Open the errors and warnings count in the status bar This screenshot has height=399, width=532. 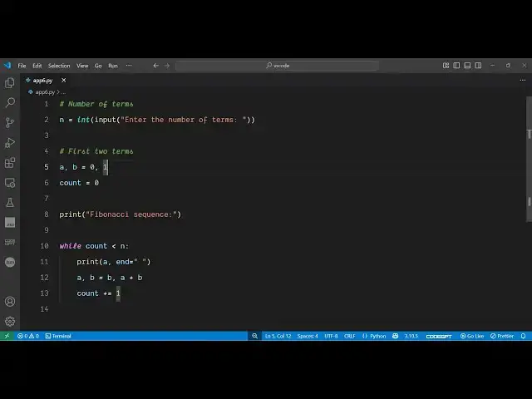click(28, 336)
